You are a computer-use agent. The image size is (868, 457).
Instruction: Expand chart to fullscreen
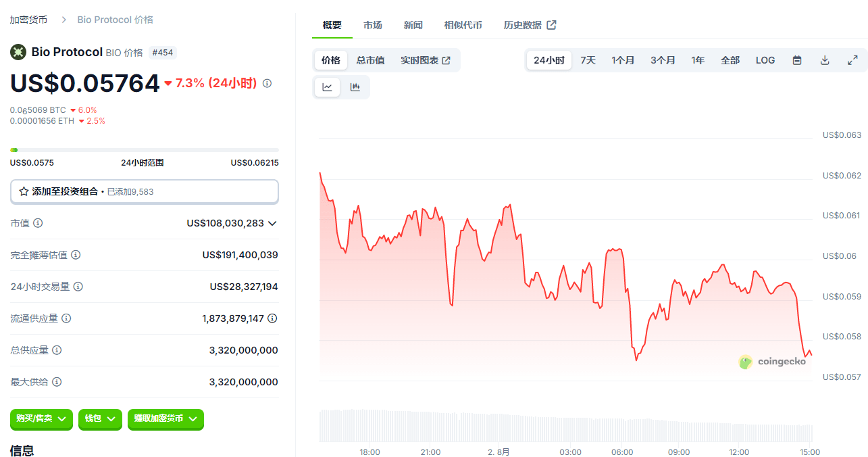coord(852,60)
